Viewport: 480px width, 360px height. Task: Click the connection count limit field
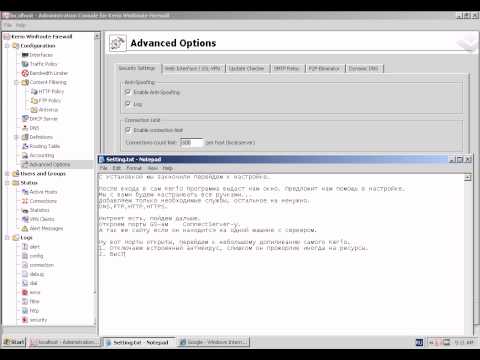pyautogui.click(x=191, y=142)
